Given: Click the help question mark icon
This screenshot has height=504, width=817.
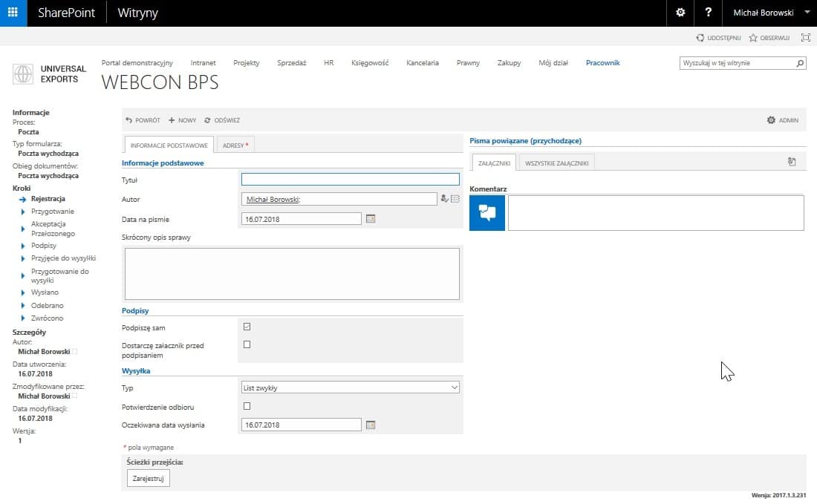Looking at the screenshot, I should [x=708, y=13].
